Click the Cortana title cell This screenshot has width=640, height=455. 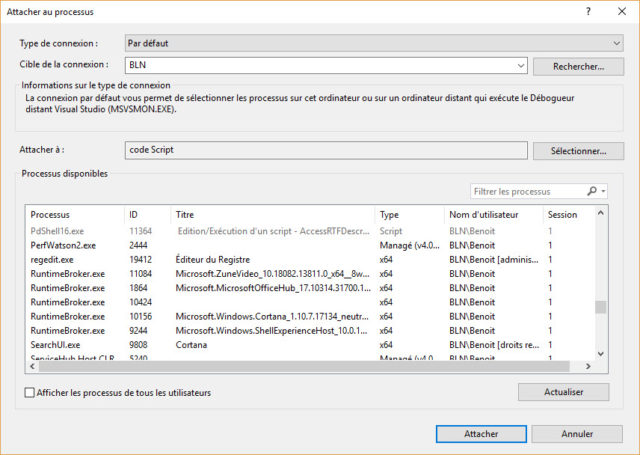[191, 345]
